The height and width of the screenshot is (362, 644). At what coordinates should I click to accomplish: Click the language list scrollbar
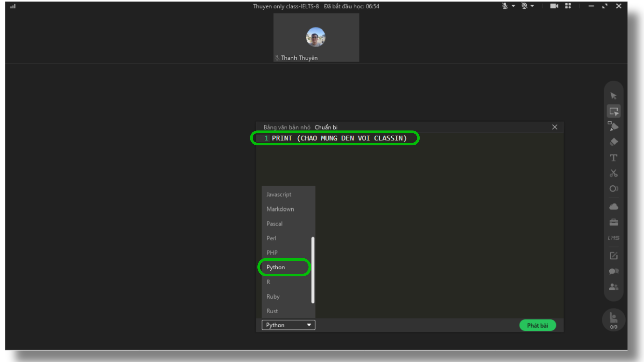click(313, 270)
